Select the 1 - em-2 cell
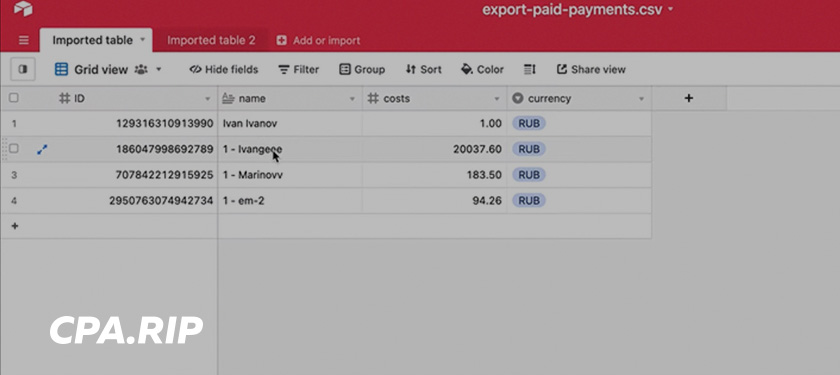The width and height of the screenshot is (840, 375). pos(290,201)
